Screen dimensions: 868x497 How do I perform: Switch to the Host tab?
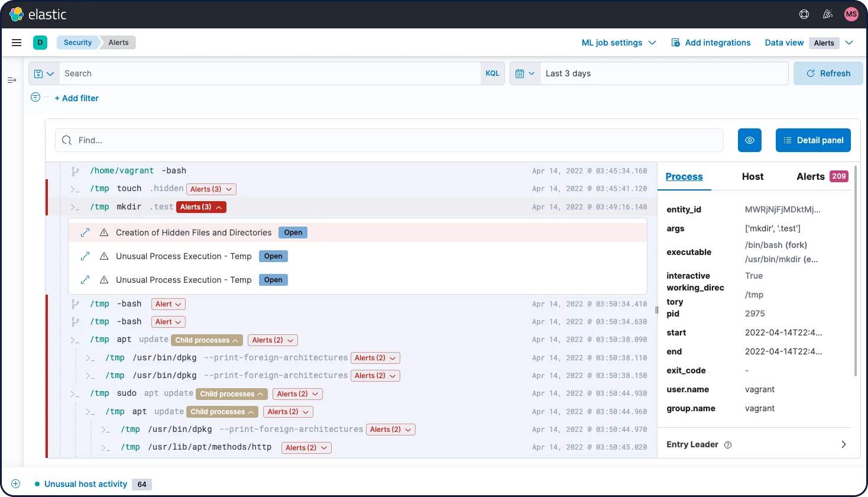pyautogui.click(x=753, y=176)
